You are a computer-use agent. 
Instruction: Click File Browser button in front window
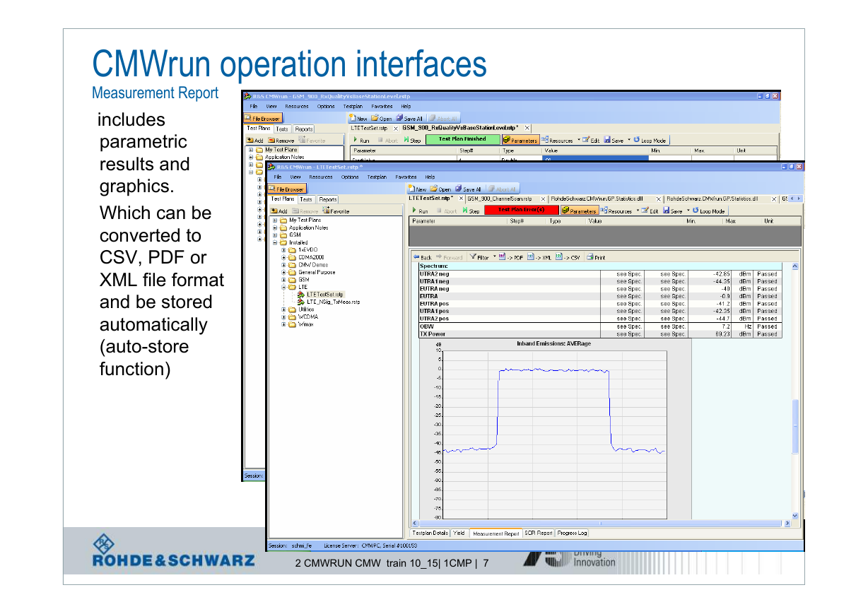[x=286, y=189]
